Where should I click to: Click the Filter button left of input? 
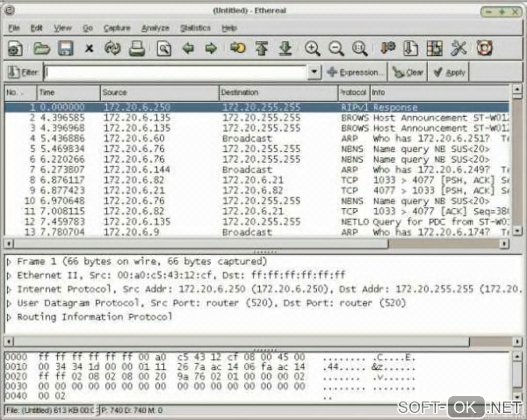point(23,72)
